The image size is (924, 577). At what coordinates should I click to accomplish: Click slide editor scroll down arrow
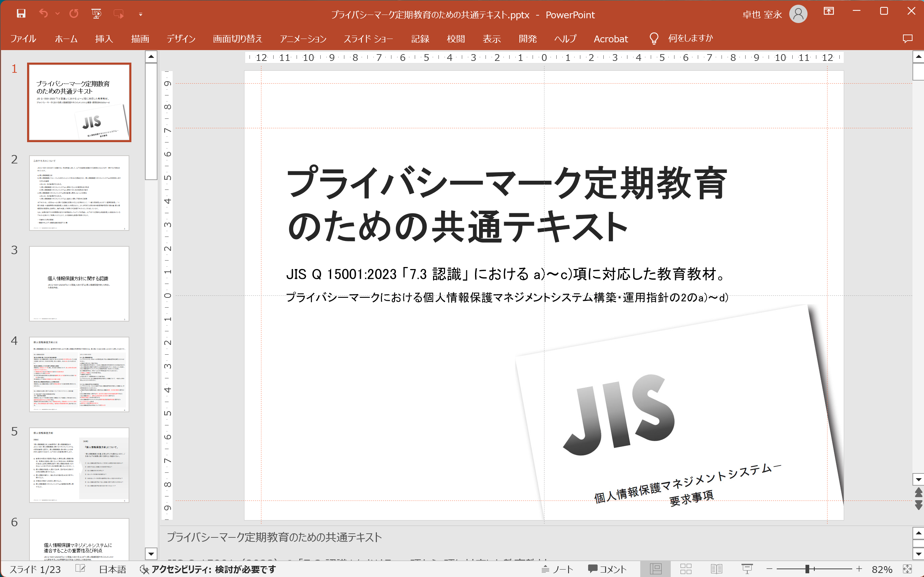pyautogui.click(x=918, y=479)
